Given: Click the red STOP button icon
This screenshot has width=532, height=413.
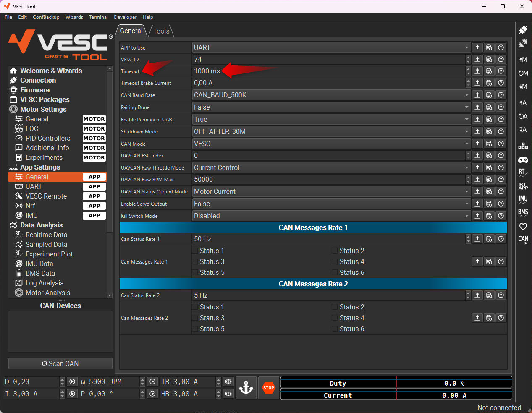Looking at the screenshot, I should tap(269, 388).
